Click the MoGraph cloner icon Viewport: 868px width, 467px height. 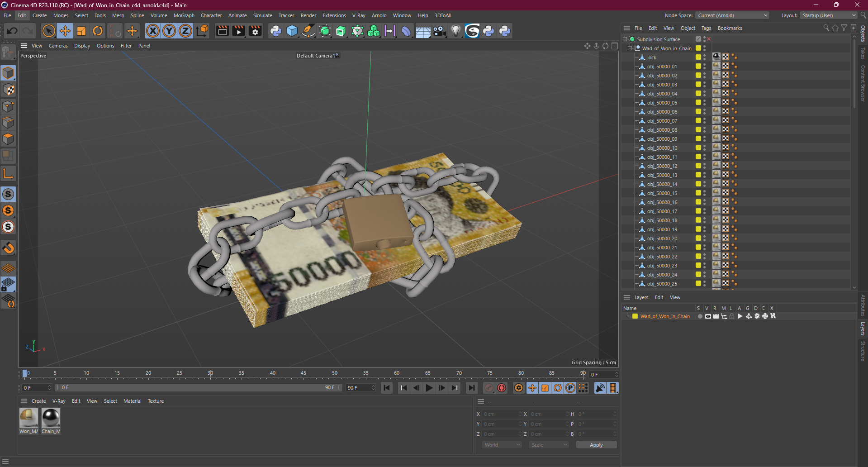click(x=374, y=31)
